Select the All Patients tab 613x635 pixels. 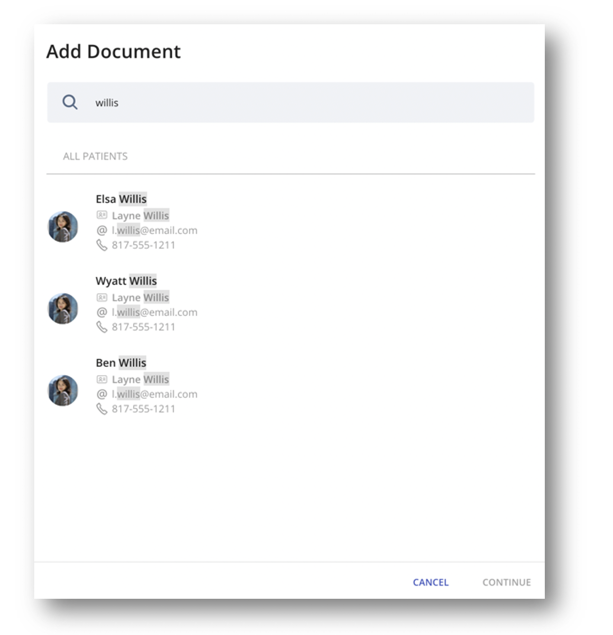click(x=95, y=156)
